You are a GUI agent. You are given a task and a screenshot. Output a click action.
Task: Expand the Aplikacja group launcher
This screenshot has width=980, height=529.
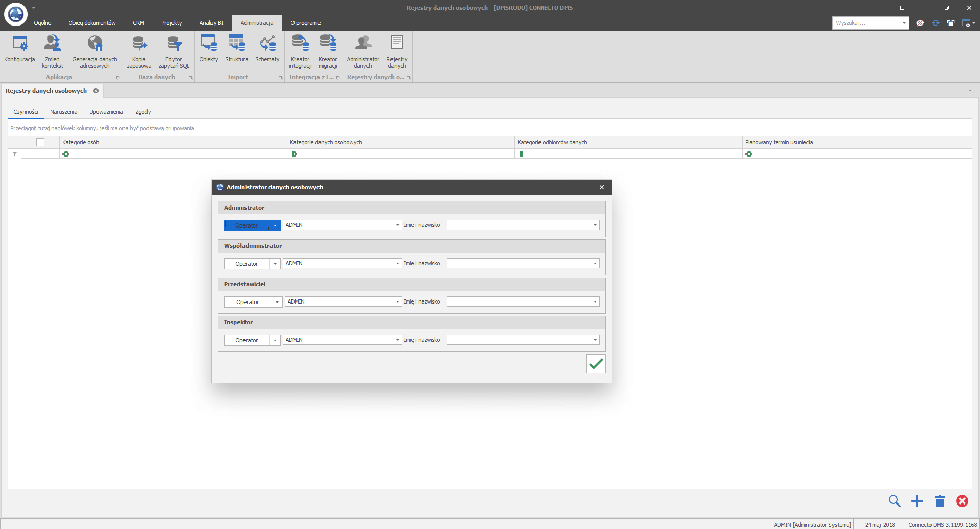click(118, 78)
